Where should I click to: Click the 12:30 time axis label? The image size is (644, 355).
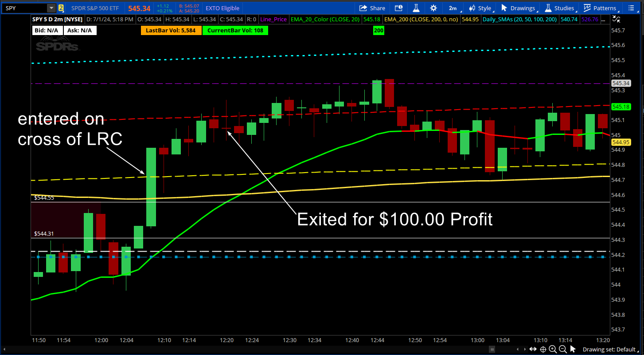[290, 340]
